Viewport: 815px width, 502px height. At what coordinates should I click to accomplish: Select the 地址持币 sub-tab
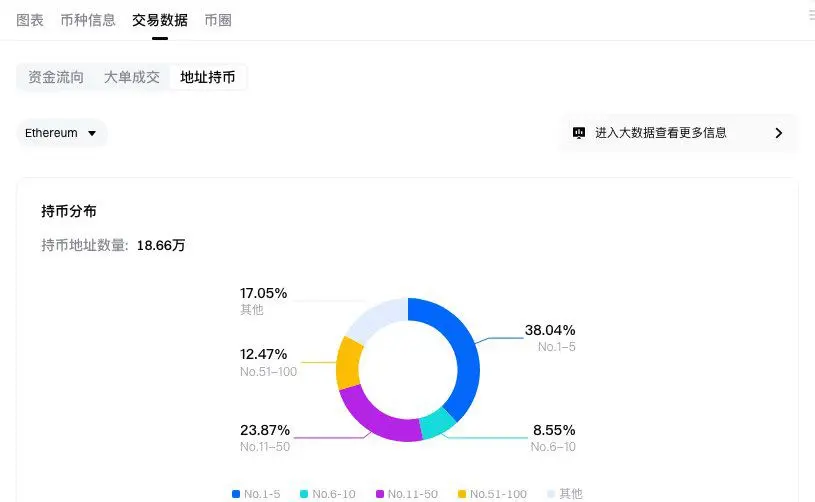click(x=208, y=77)
